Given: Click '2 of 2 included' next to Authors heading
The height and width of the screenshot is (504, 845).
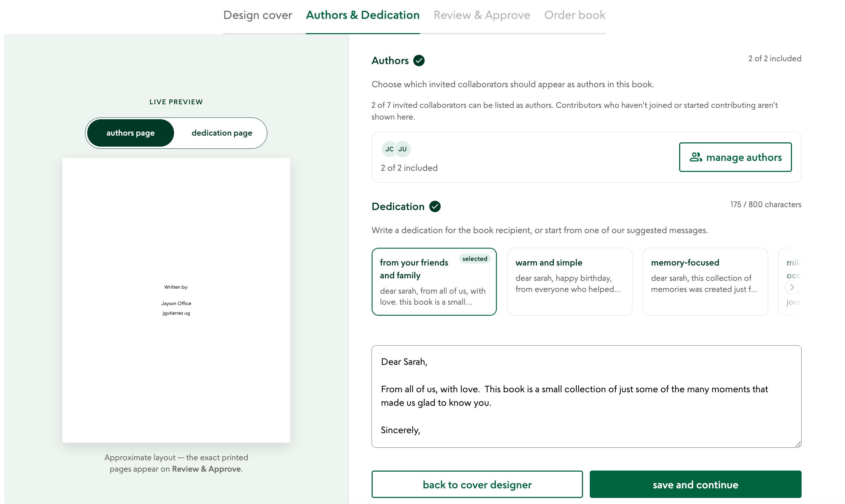Looking at the screenshot, I should pos(775,58).
